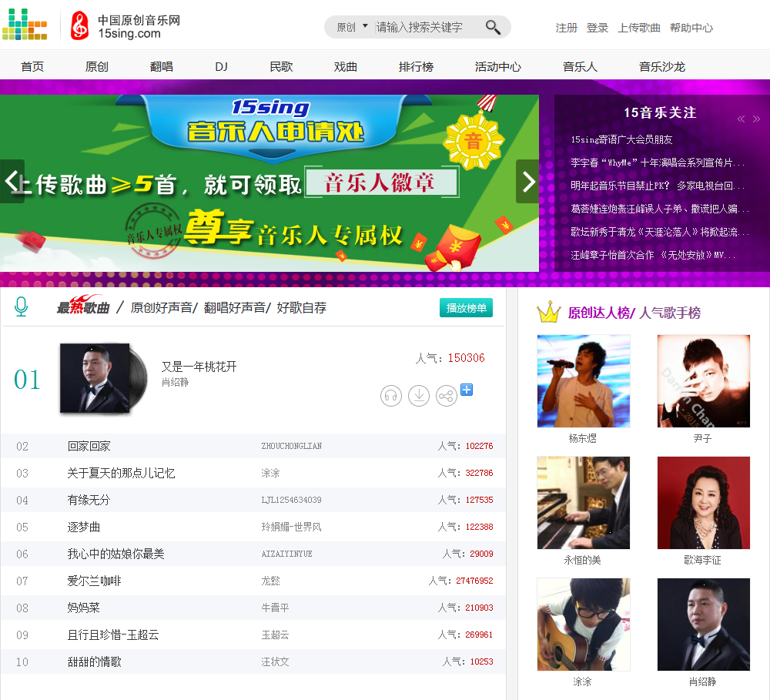Image resolution: width=770 pixels, height=700 pixels.
Task: Open artist 玲娟媚-世界风
Action: (x=292, y=527)
